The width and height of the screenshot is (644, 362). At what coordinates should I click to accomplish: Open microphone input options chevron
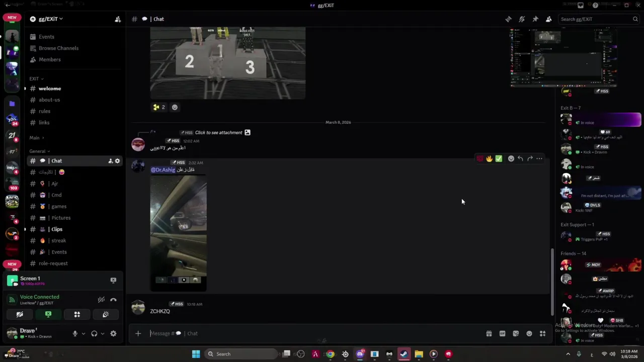tap(84, 333)
